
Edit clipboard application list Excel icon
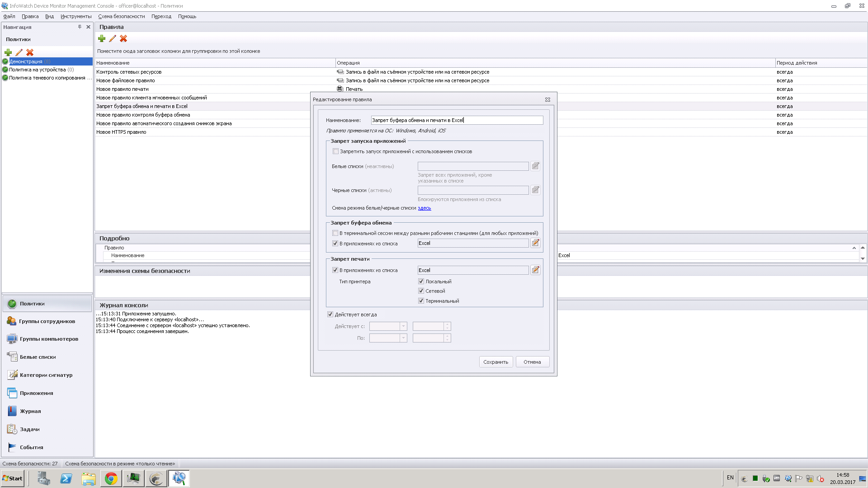535,243
